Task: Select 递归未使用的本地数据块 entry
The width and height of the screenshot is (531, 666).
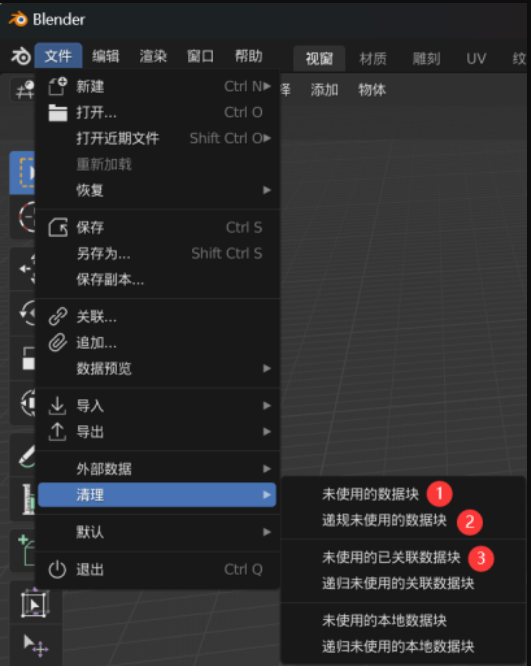Action: point(398,646)
